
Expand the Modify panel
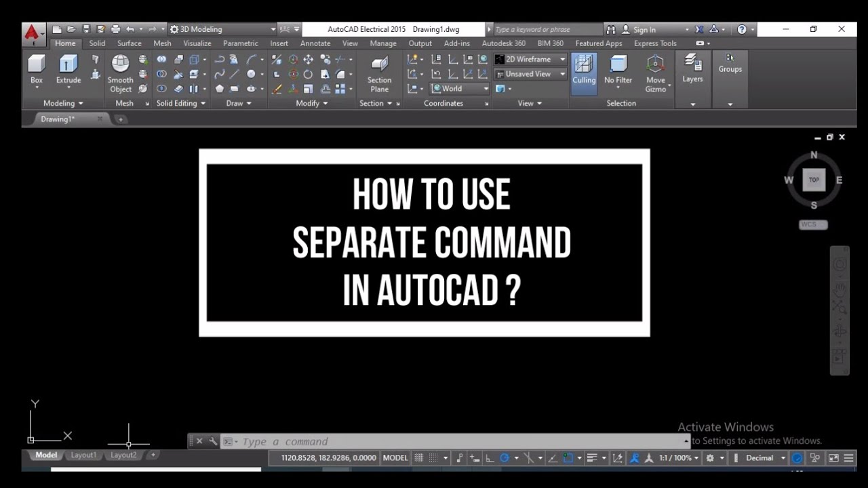coord(312,103)
